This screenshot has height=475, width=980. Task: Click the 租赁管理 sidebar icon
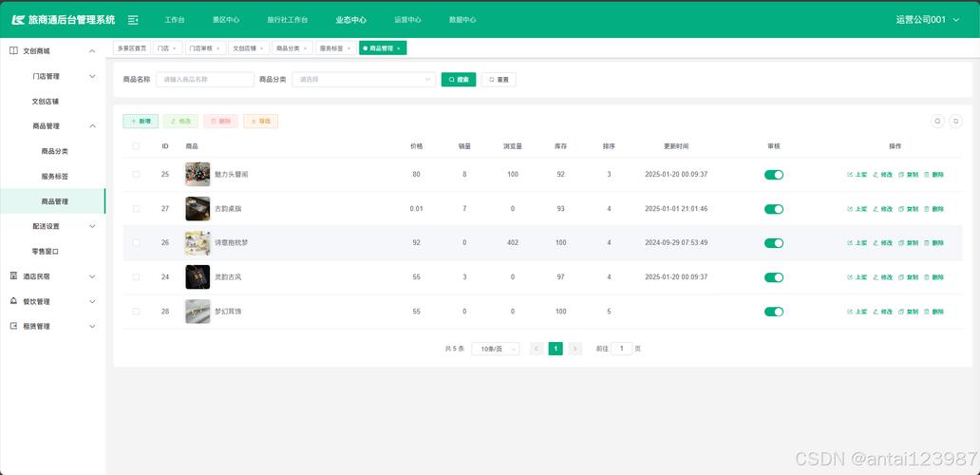point(13,326)
